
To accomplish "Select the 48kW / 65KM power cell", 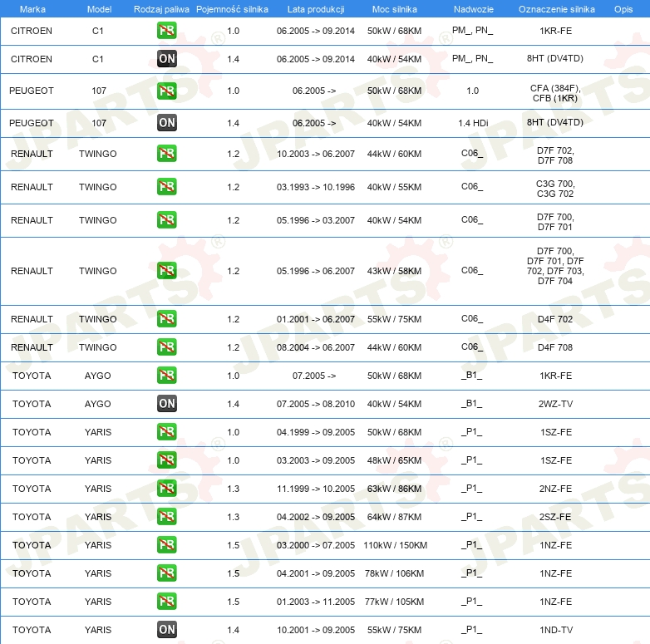I will click(x=394, y=460).
